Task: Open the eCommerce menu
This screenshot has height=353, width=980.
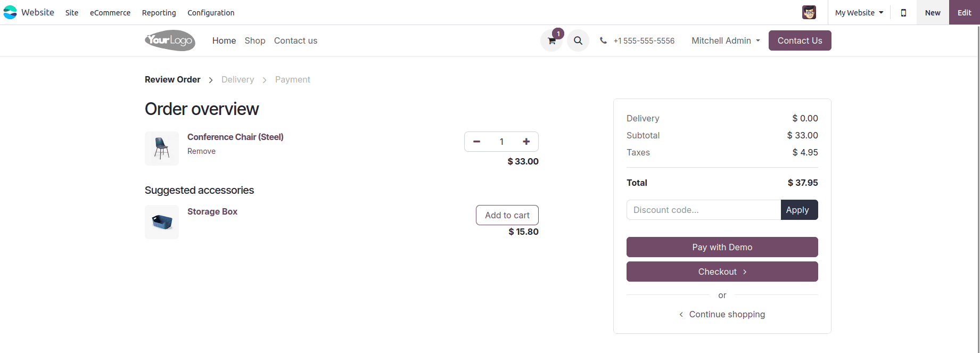Action: [x=110, y=13]
